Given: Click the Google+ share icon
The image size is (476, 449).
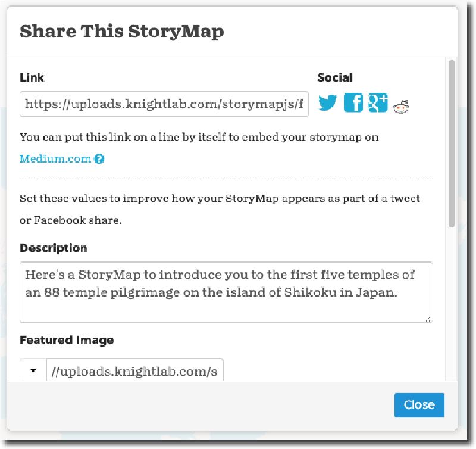Looking at the screenshot, I should point(377,103).
